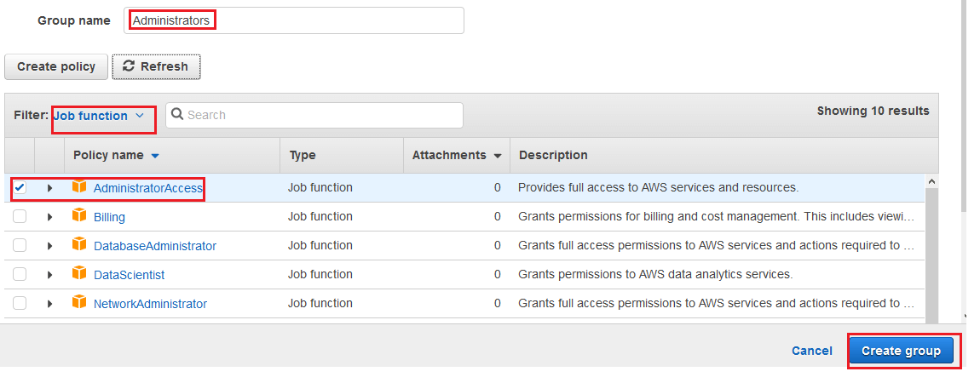Click the DatabaseAdministrator policy box icon

click(x=79, y=244)
